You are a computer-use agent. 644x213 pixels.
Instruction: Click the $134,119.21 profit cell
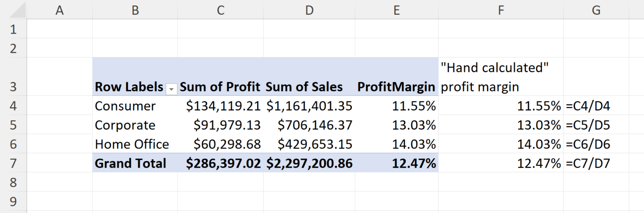223,106
